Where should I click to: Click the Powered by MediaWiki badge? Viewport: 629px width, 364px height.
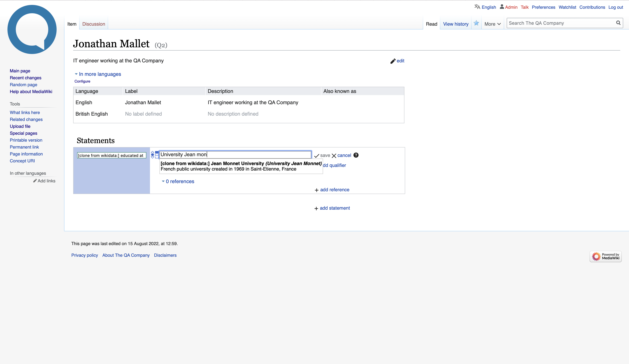pos(606,256)
